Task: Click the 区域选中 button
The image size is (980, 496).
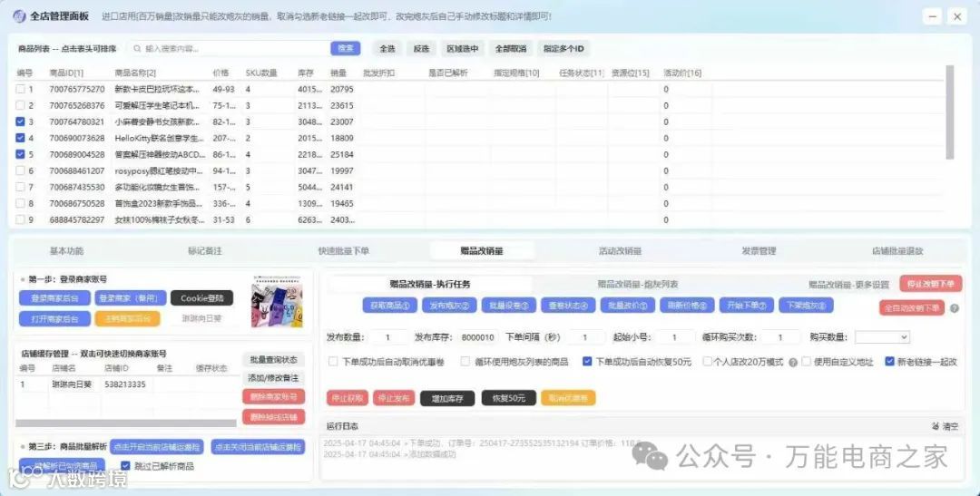Action: click(x=463, y=48)
